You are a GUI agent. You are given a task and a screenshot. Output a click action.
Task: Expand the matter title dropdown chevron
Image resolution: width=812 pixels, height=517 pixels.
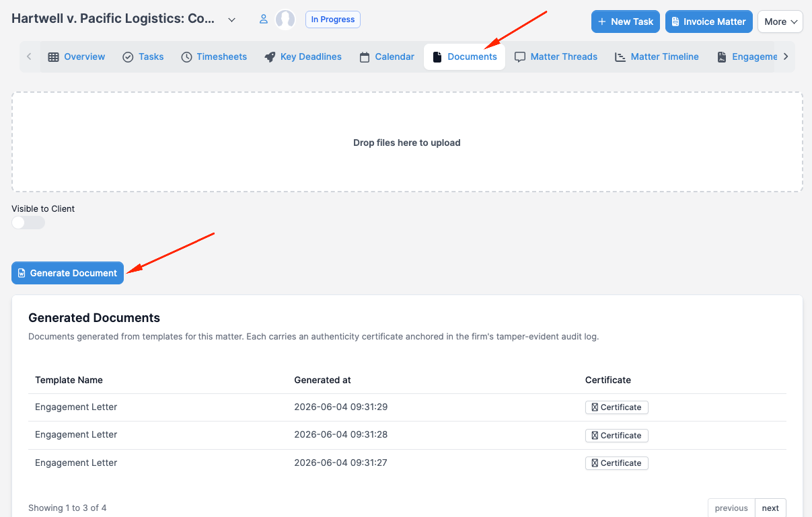point(232,20)
